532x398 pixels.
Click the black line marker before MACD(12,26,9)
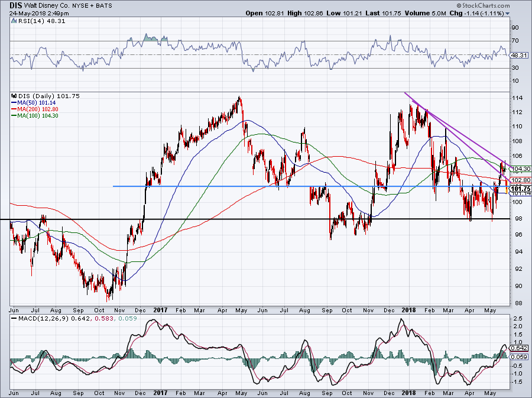(x=14, y=319)
